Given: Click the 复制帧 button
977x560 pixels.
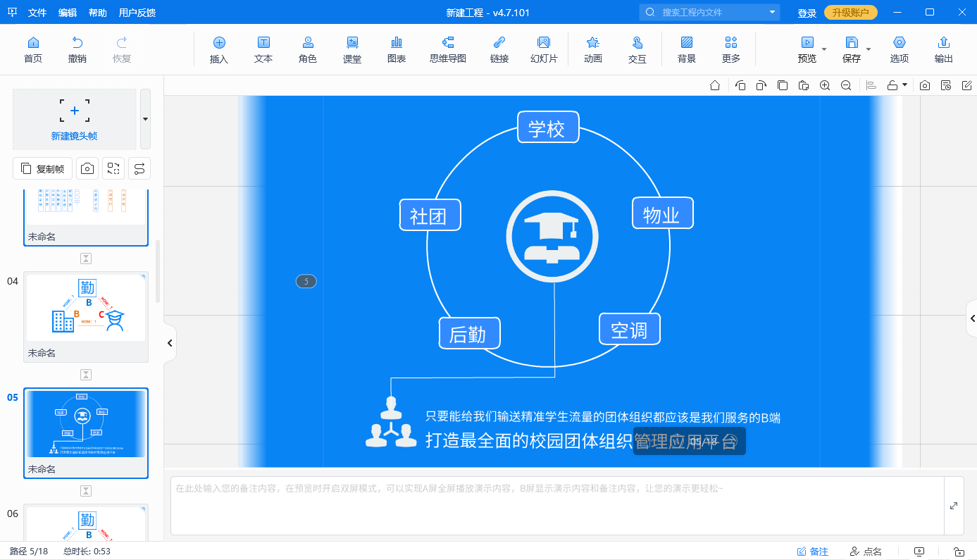Looking at the screenshot, I should pyautogui.click(x=43, y=168).
